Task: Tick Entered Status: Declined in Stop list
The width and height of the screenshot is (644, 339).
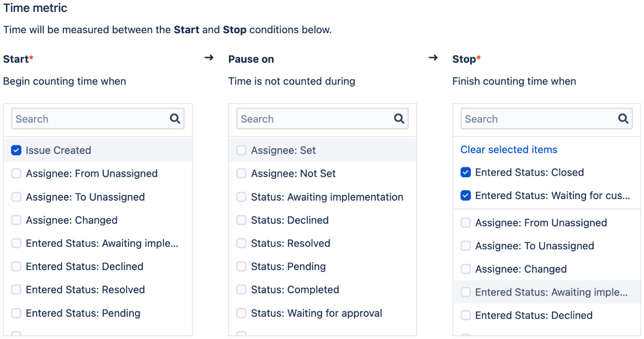Action: tap(466, 315)
